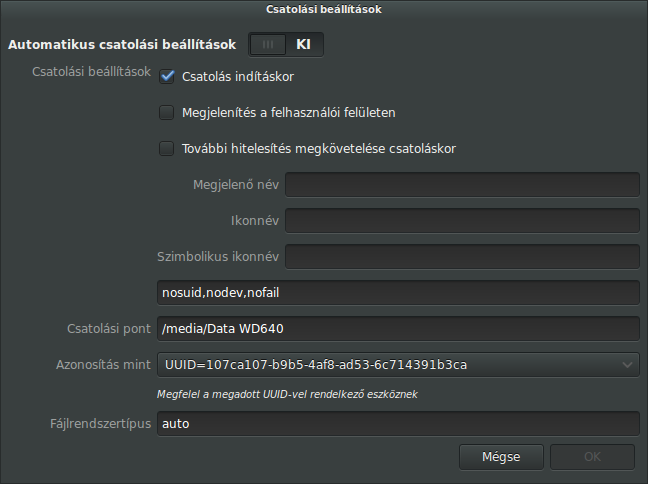Click the Mégse button
The height and width of the screenshot is (484, 648).
click(x=501, y=457)
